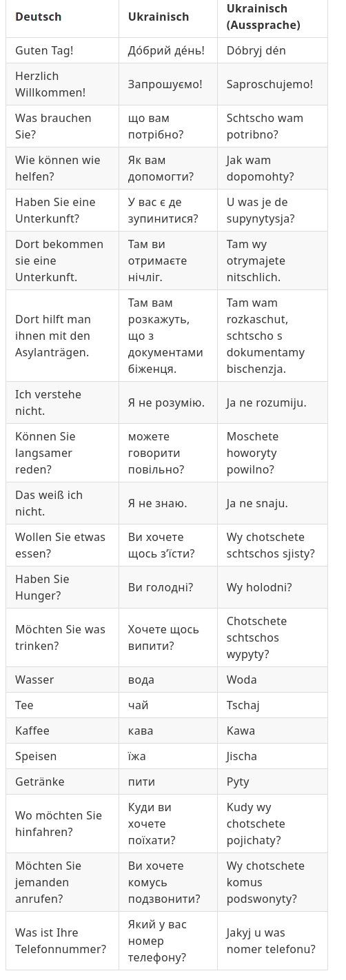Image resolution: width=346 pixels, height=980 pixels.
Task: Select the 'Getränke' cell
Action: pyautogui.click(x=62, y=782)
